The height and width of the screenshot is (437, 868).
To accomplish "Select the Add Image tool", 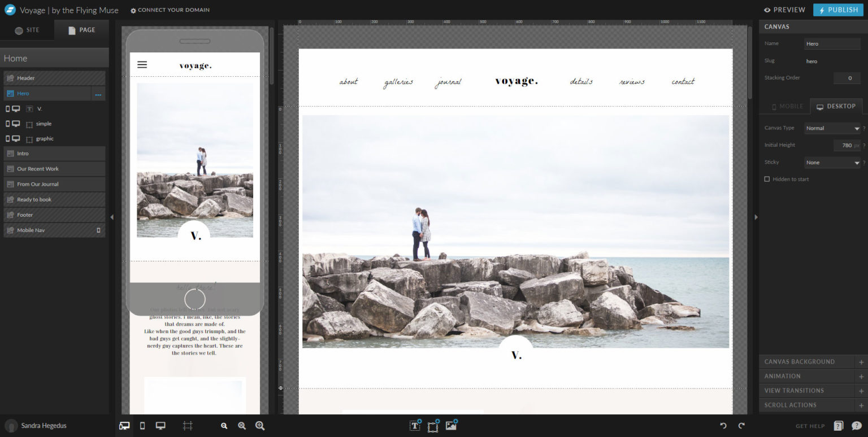I will pos(451,426).
